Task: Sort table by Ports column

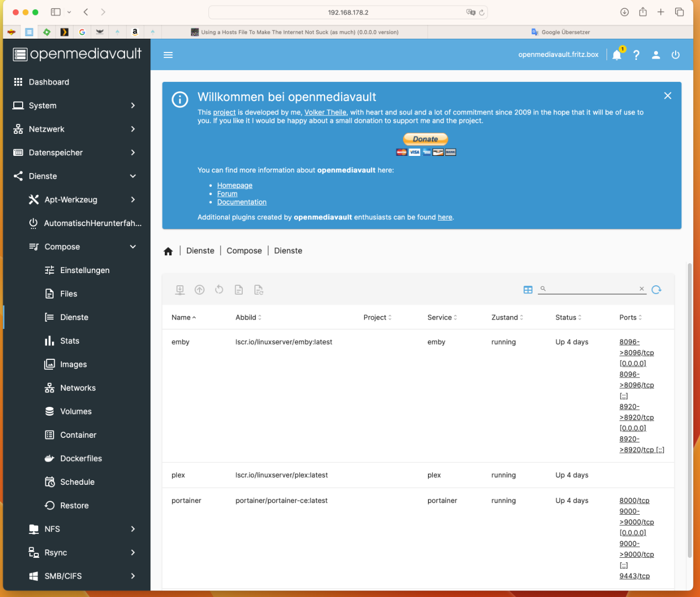Action: pos(630,317)
